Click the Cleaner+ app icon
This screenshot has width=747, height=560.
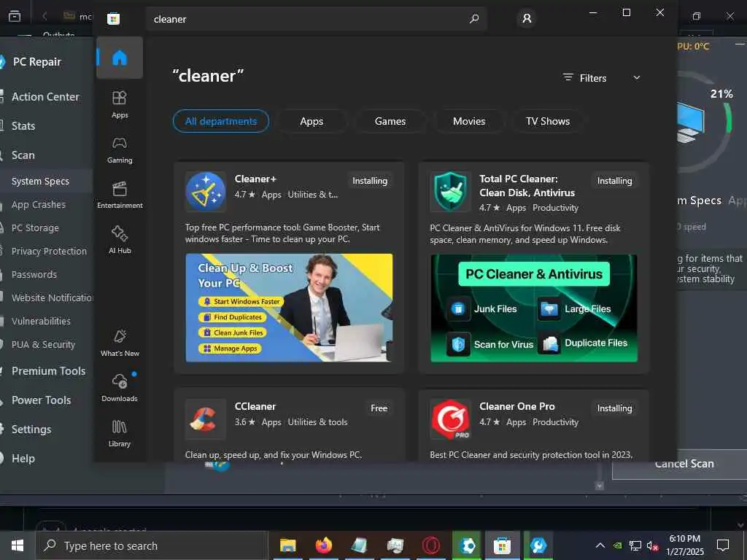coord(205,192)
